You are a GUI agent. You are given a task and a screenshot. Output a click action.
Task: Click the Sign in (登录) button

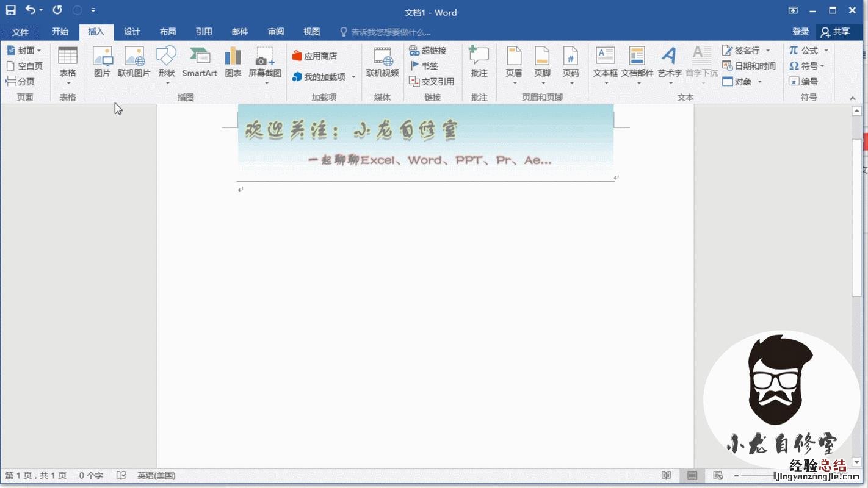tap(800, 32)
